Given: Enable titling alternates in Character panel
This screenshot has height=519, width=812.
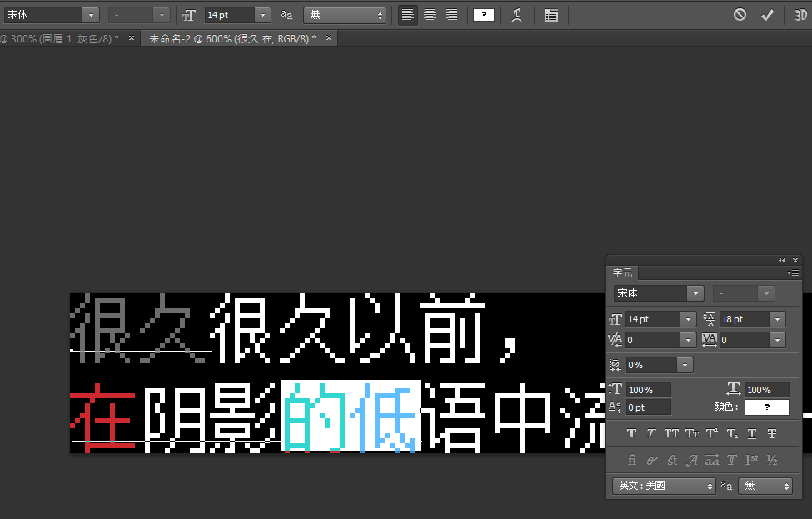Looking at the screenshot, I should coord(732,460).
